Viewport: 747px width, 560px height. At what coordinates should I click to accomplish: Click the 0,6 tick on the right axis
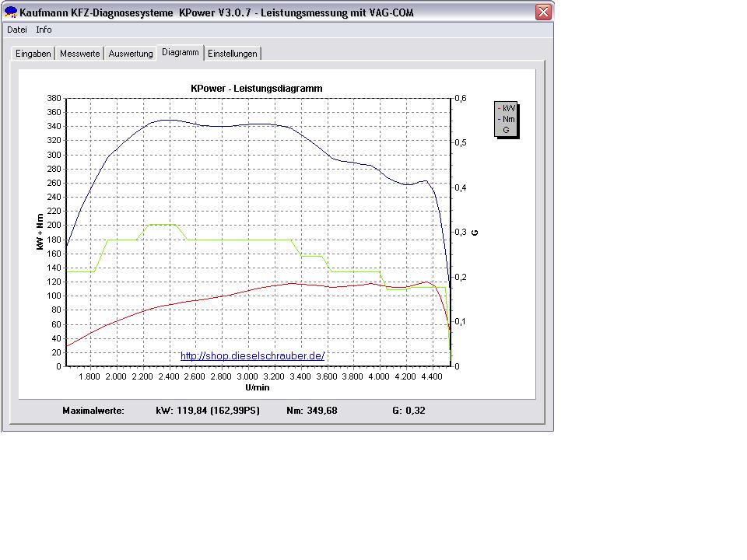pyautogui.click(x=460, y=98)
